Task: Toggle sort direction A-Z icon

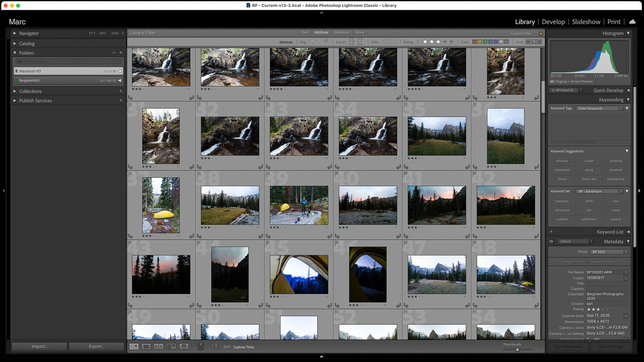Action: tap(216, 347)
